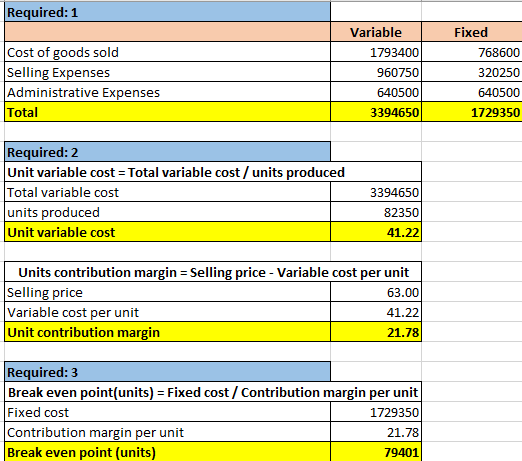Select 1729350 beside 'Fixed cost' label
The image size is (522, 461).
pyautogui.click(x=376, y=412)
